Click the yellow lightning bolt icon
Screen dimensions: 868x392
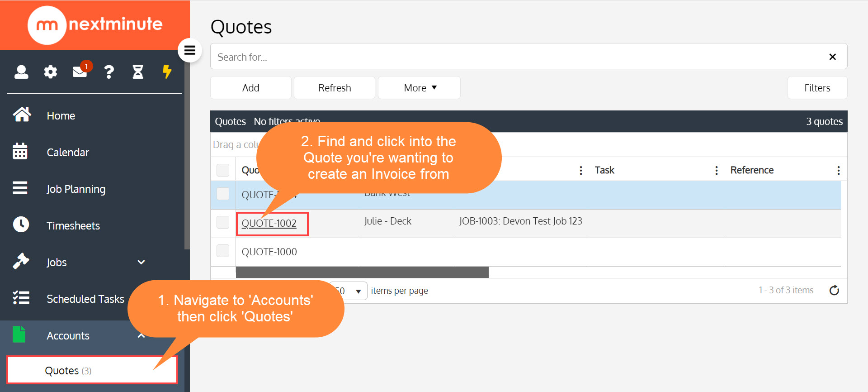tap(167, 72)
